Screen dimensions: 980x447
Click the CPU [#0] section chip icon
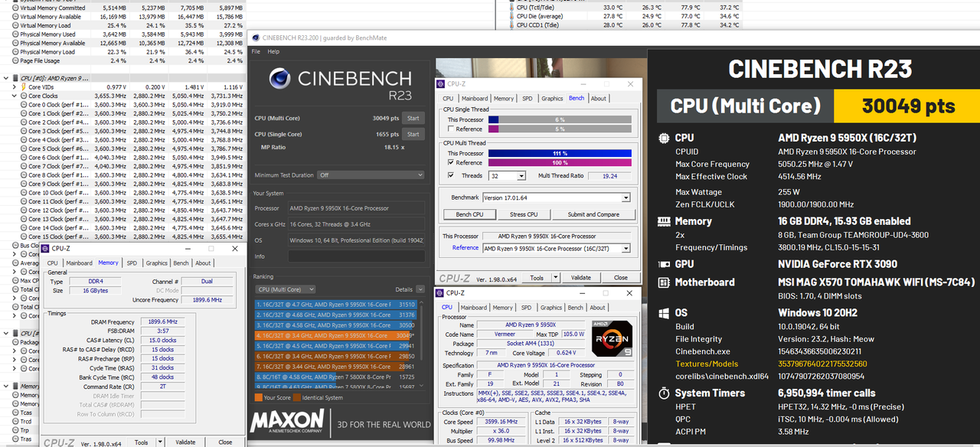click(x=15, y=78)
